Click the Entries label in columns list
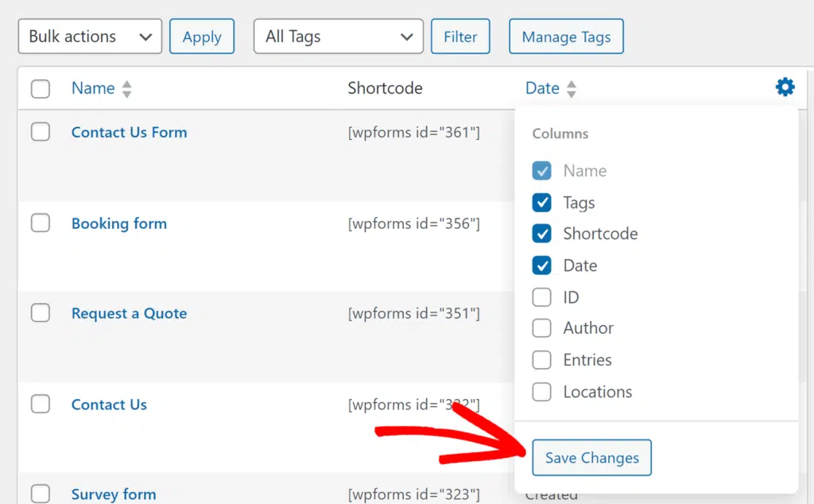The width and height of the screenshot is (814, 504). pos(587,359)
